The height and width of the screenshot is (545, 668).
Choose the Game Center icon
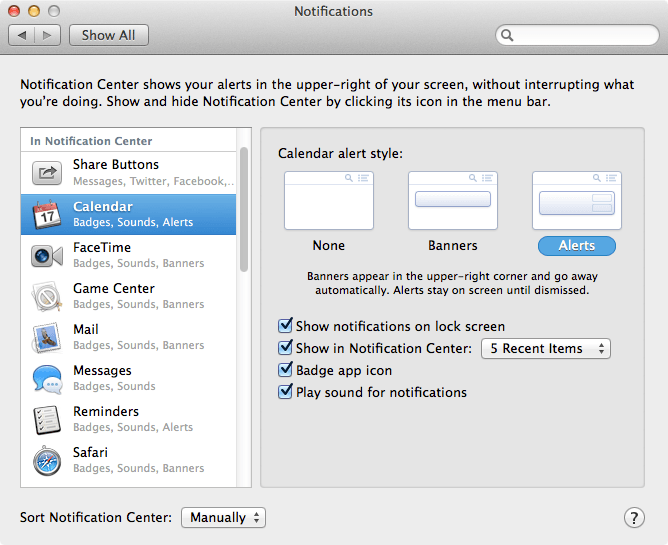pyautogui.click(x=46, y=296)
